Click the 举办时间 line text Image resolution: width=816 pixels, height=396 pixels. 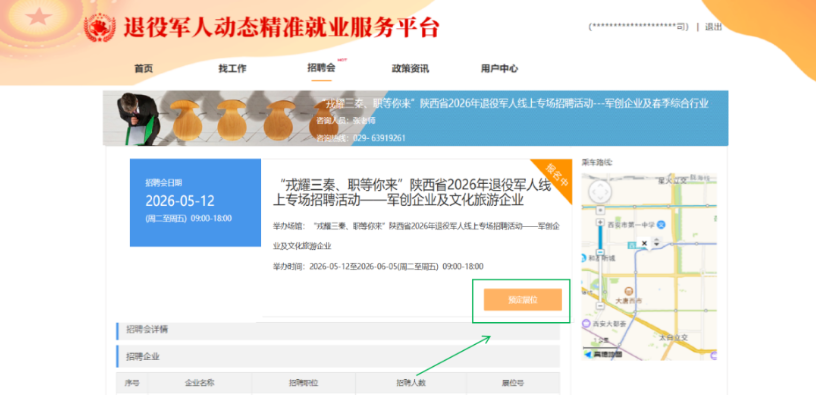[x=378, y=266]
